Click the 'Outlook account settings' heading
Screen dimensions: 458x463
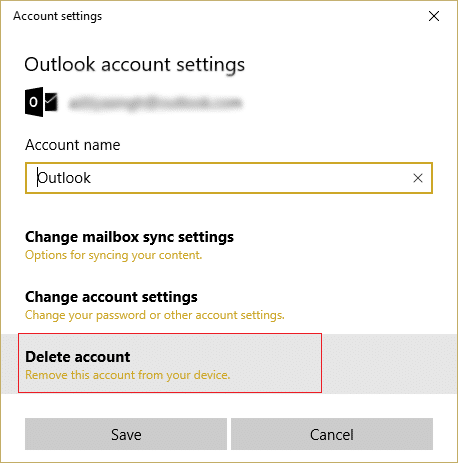(x=135, y=64)
